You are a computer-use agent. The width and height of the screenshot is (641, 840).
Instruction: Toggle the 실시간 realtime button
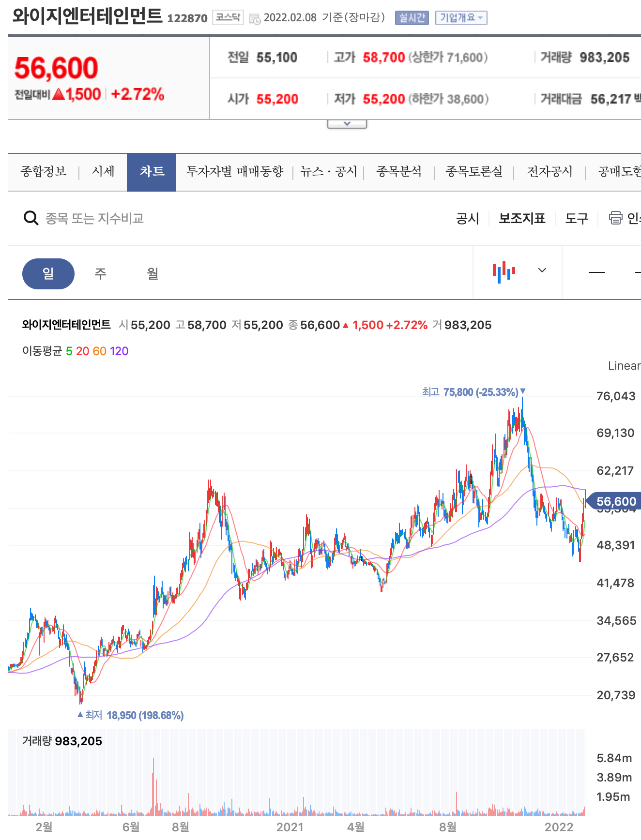click(x=412, y=18)
